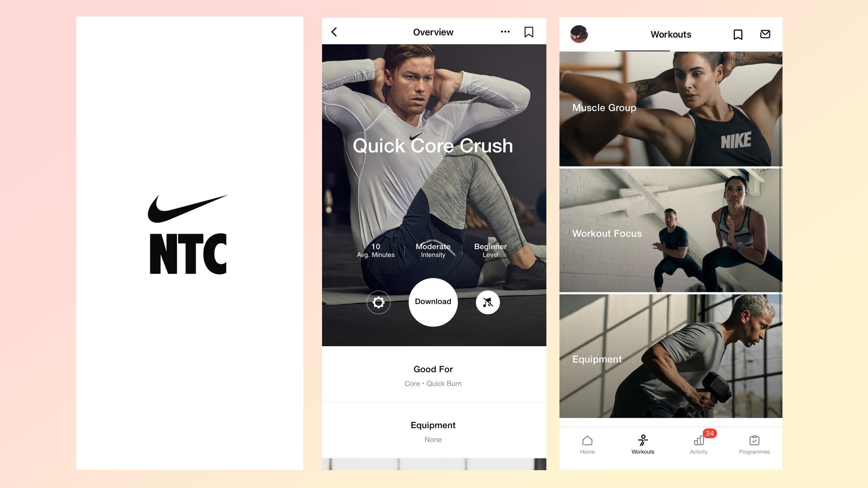Select the Equipment workout category

(x=671, y=355)
